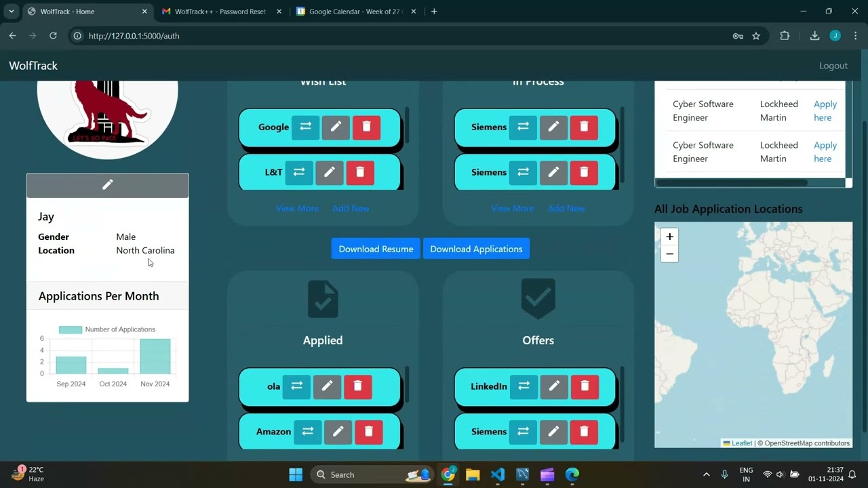Move the ola application to another stage
Image resolution: width=868 pixels, height=488 pixels.
coord(296,386)
